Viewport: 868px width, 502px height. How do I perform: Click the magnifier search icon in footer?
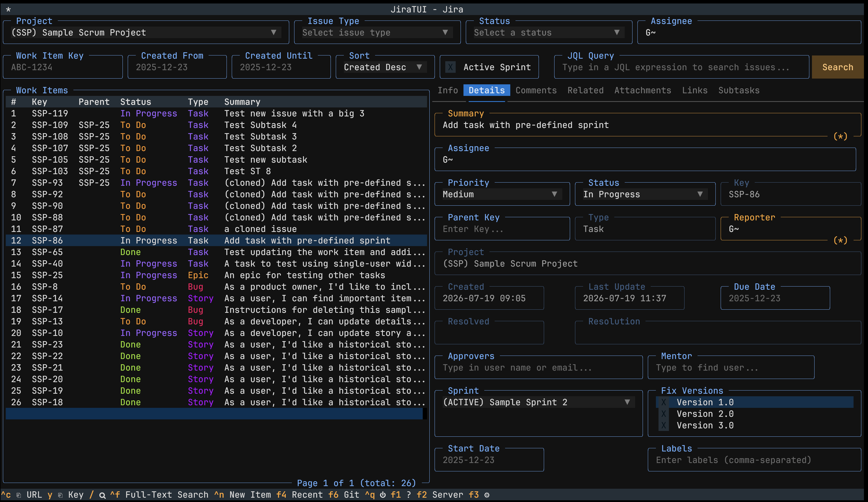point(102,495)
